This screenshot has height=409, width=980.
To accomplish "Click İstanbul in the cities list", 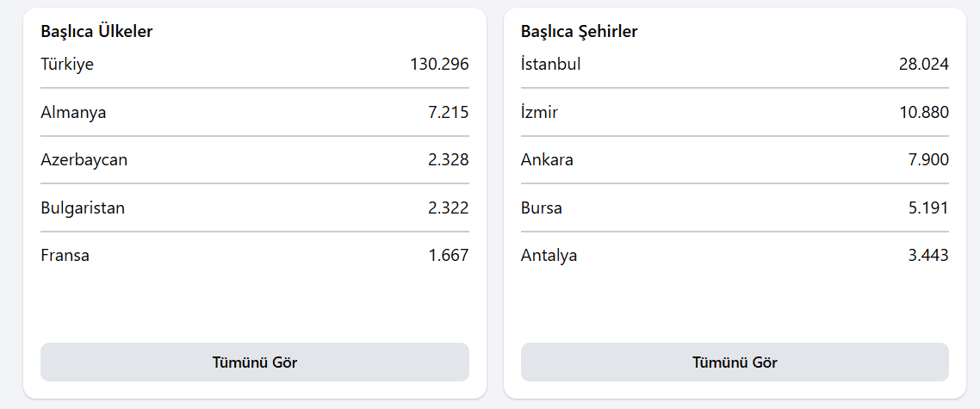I will (550, 64).
